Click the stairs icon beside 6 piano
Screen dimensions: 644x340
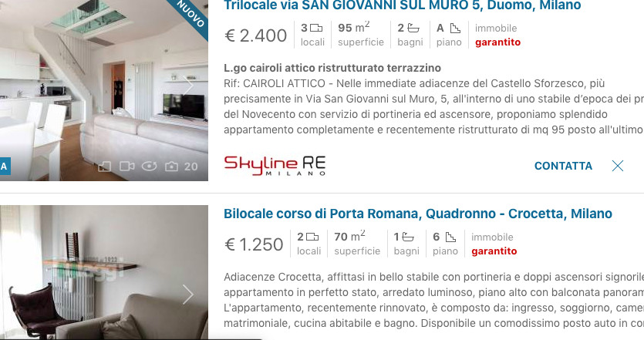coord(450,237)
